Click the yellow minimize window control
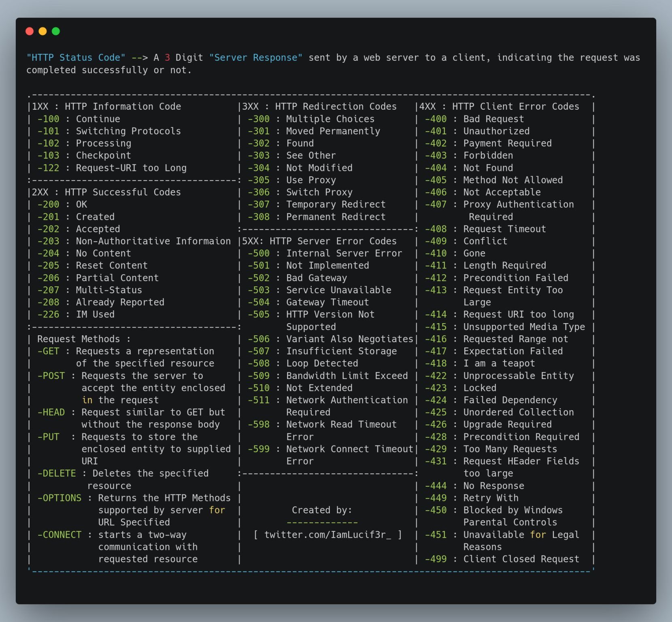This screenshot has height=622, width=672. pos(43,30)
